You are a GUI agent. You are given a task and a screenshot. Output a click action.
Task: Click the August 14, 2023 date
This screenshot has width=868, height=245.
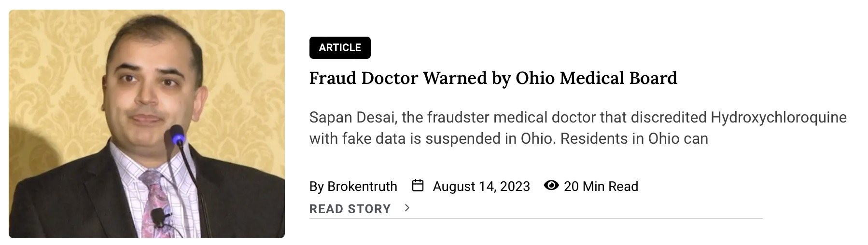(481, 186)
